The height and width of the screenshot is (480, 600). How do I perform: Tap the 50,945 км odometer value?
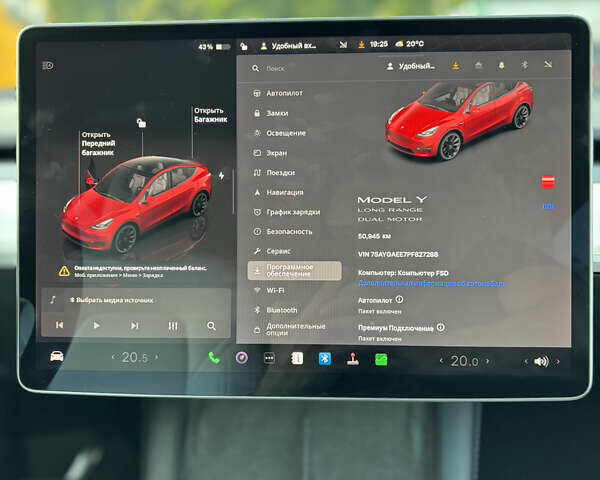click(x=374, y=236)
